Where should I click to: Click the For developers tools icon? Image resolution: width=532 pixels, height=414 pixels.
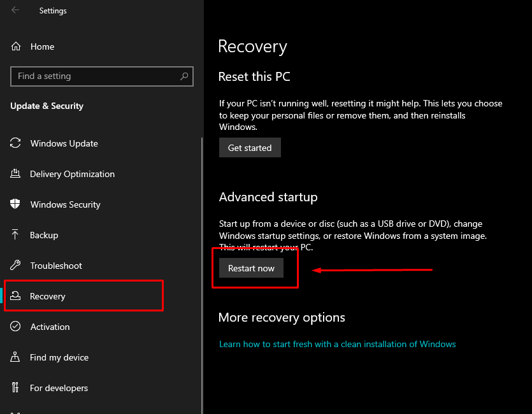click(15, 387)
